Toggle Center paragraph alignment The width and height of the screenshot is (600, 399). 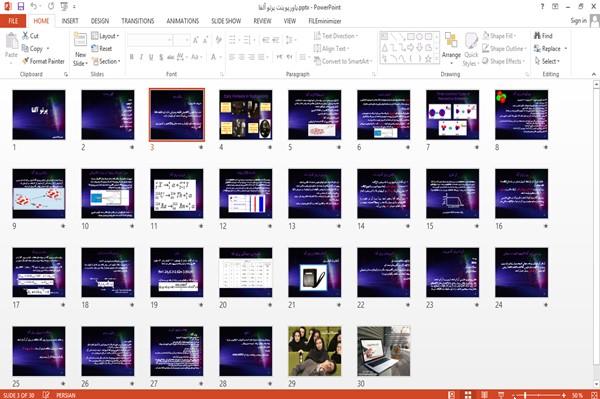[x=242, y=57]
